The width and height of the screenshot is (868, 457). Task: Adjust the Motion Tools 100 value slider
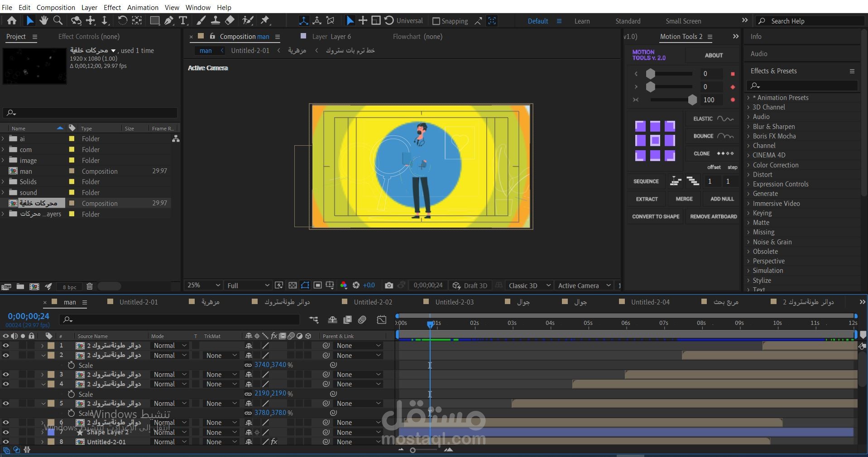pyautogui.click(x=692, y=100)
